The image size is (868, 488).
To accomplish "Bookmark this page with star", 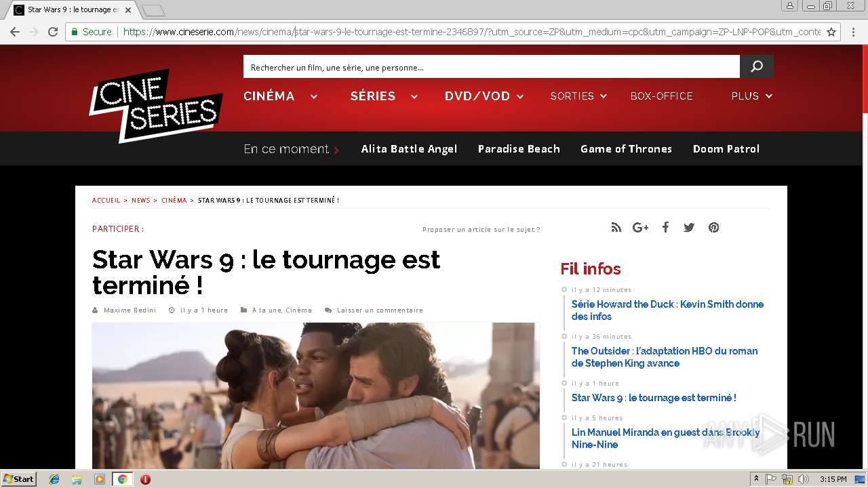I will (x=831, y=32).
